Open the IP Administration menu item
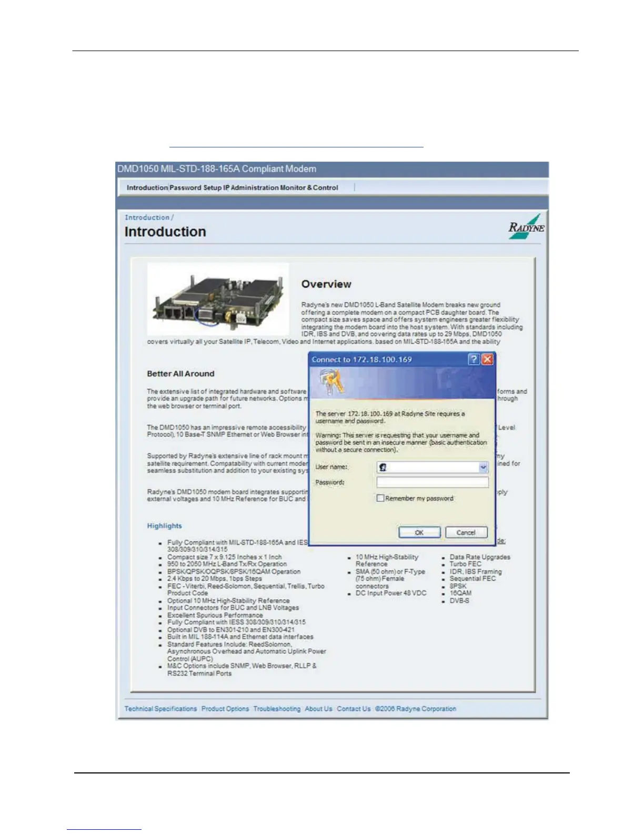This screenshot has height=834, width=644. pyautogui.click(x=250, y=187)
